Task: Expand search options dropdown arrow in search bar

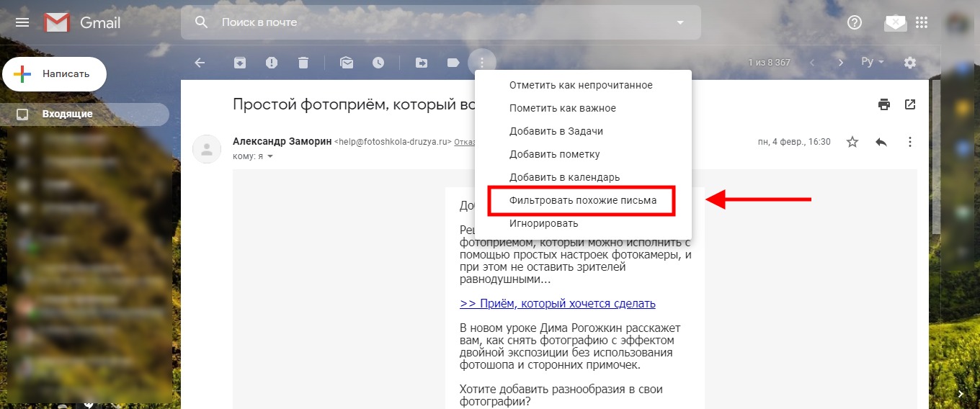Action: pos(680,22)
